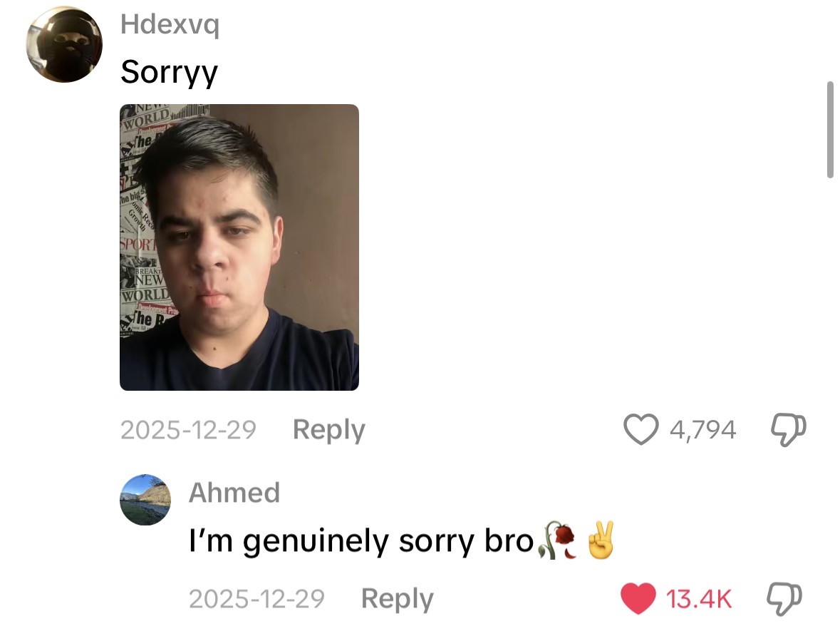
Task: Click the 13.4K like count
Action: [698, 599]
